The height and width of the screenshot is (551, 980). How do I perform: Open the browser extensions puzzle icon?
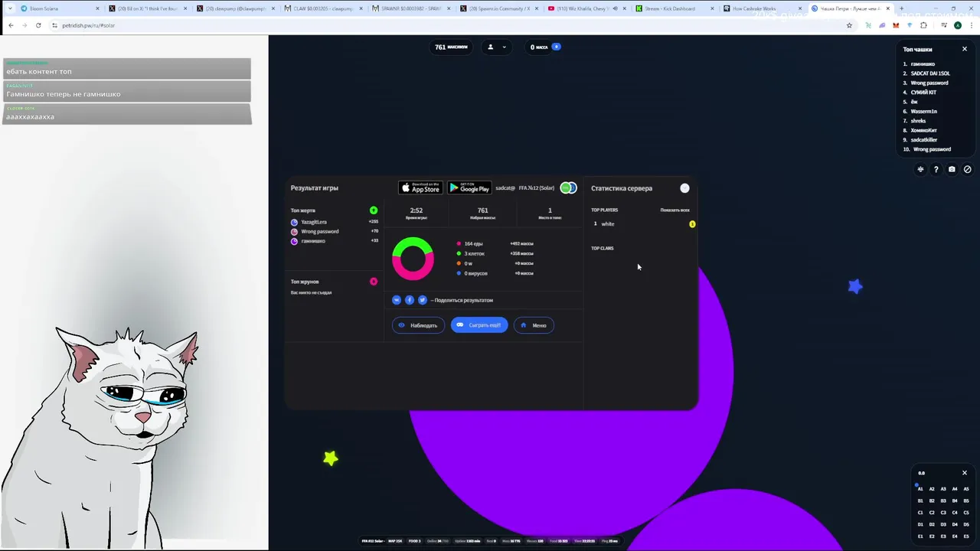click(x=923, y=25)
